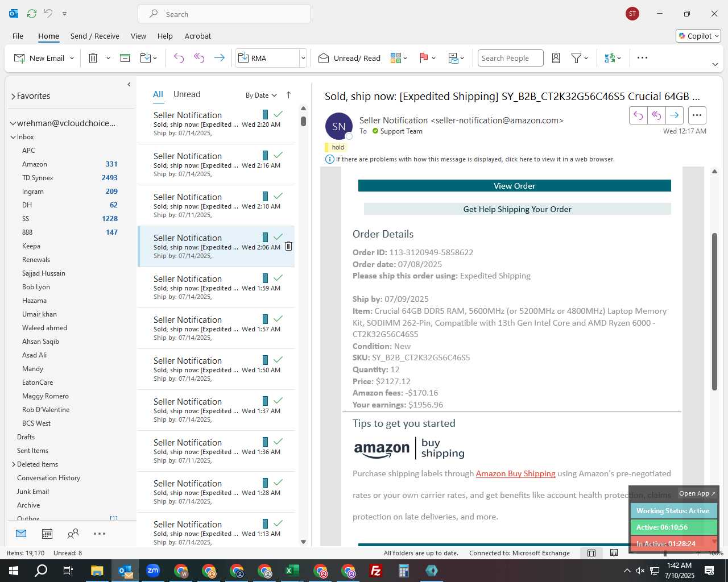Open more navigation options ellipsis at bottom

(100, 534)
